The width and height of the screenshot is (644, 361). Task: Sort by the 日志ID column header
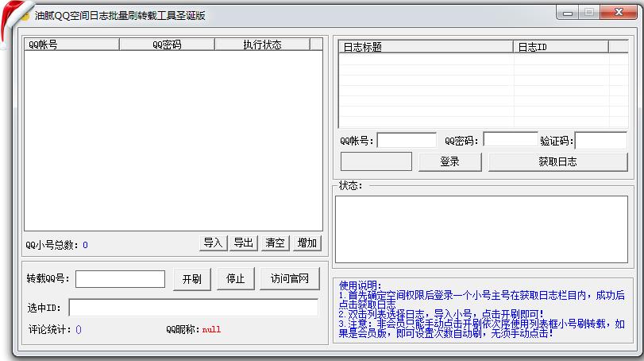[561, 47]
